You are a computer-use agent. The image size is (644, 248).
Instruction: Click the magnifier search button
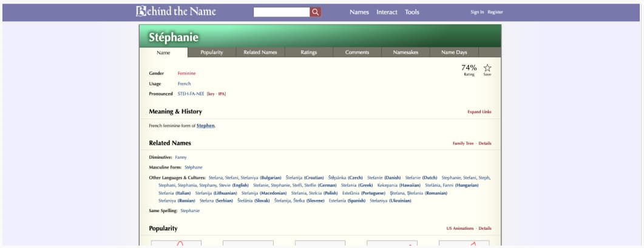pyautogui.click(x=316, y=12)
